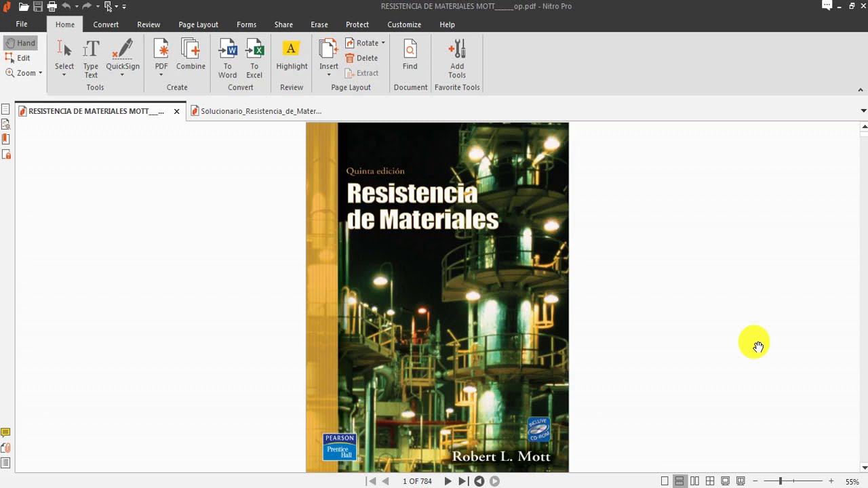Close the RESISTENCIA DE MATERIALES MOTT tab

point(176,111)
